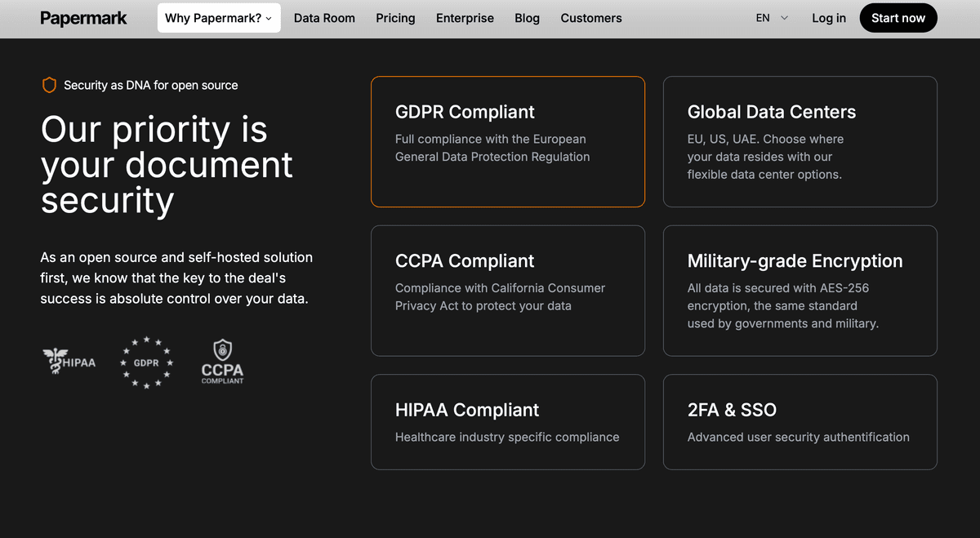Click the Log in link
The image size is (980, 538).
829,18
